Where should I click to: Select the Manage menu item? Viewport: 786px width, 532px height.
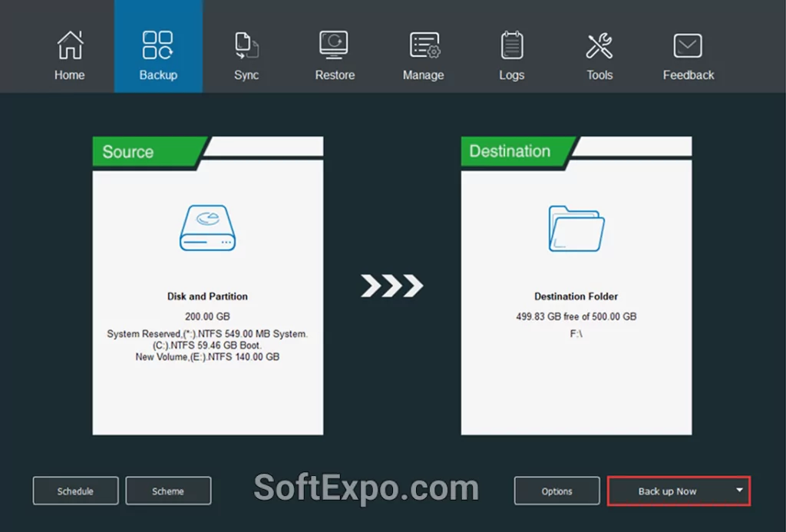[x=423, y=74]
